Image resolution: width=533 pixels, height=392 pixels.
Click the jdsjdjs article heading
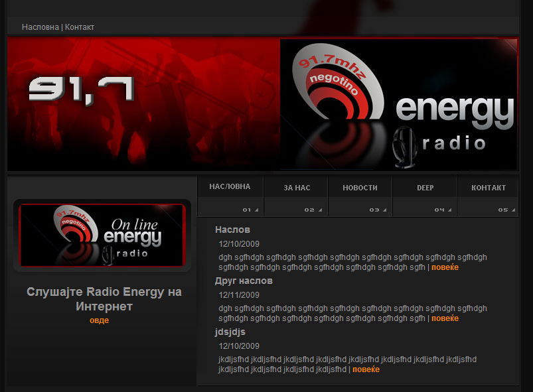pos(230,332)
